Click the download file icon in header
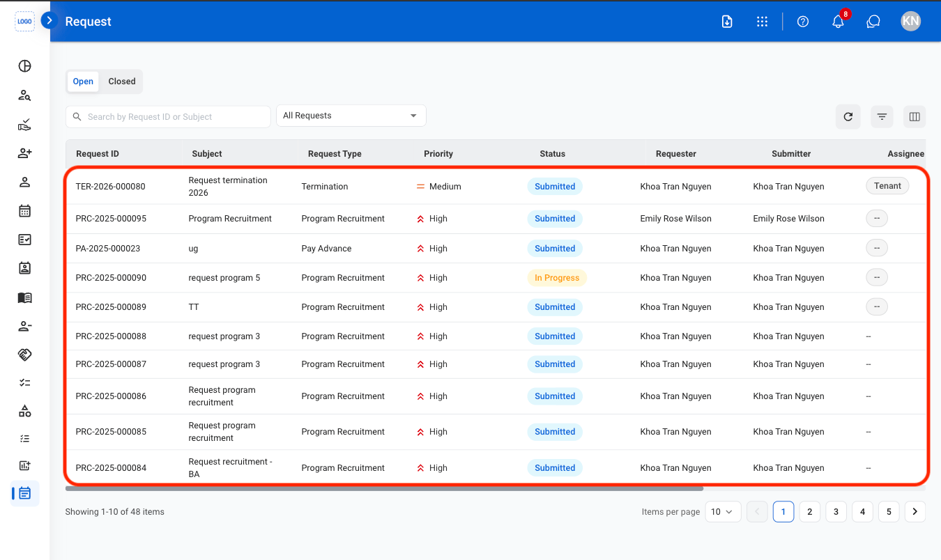The width and height of the screenshot is (941, 560). pyautogui.click(x=727, y=22)
